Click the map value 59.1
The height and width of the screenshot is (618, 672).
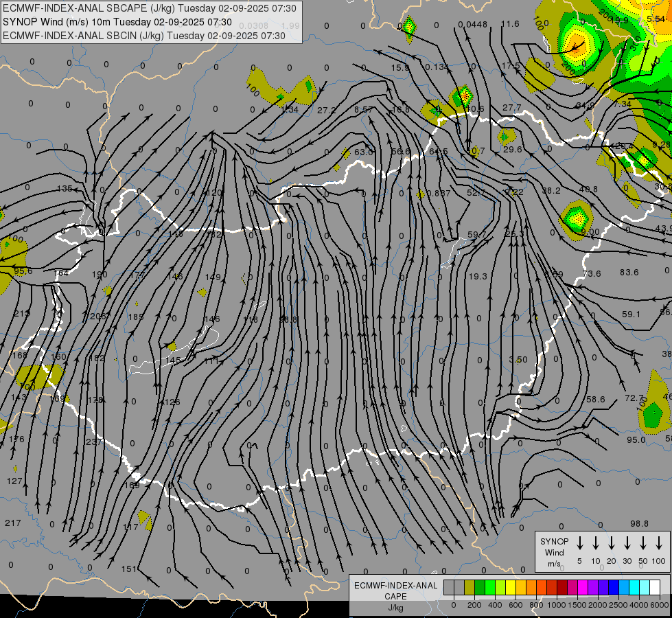tap(631, 314)
